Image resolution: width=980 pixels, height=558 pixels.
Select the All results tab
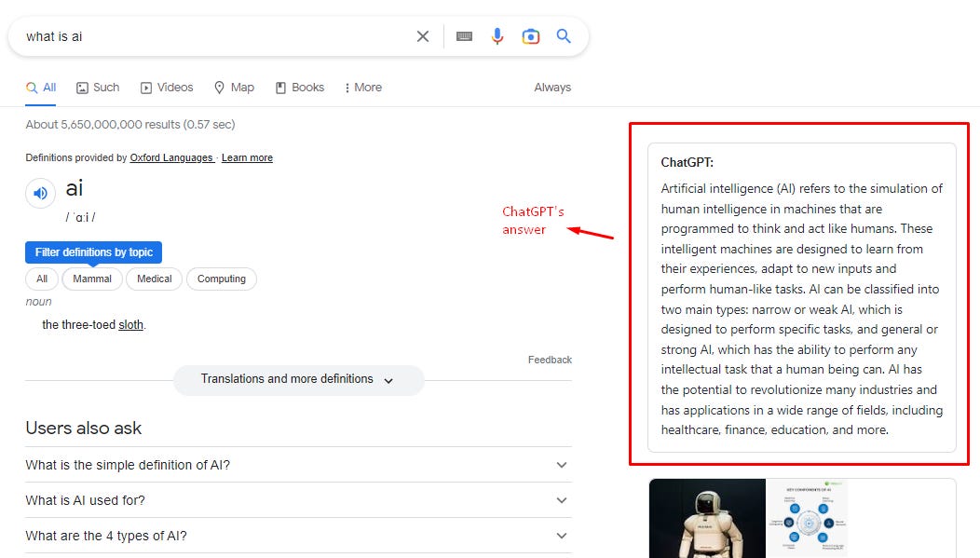coord(41,88)
